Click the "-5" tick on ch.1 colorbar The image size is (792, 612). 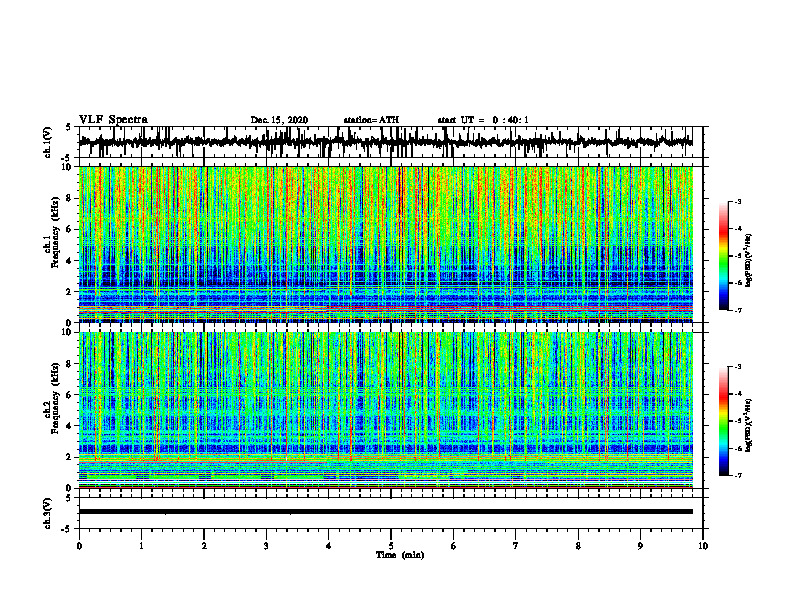click(x=738, y=256)
